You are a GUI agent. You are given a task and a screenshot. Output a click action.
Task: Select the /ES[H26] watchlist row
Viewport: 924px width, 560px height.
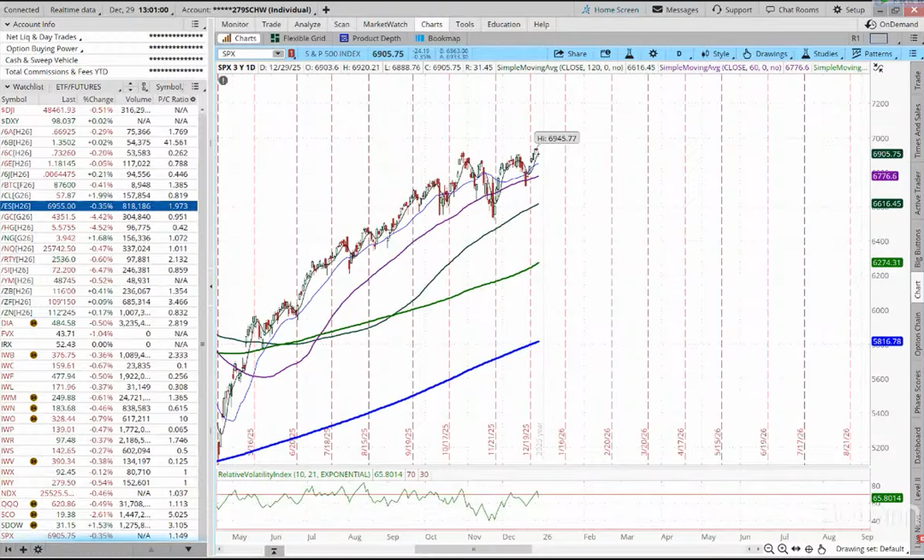(x=99, y=206)
